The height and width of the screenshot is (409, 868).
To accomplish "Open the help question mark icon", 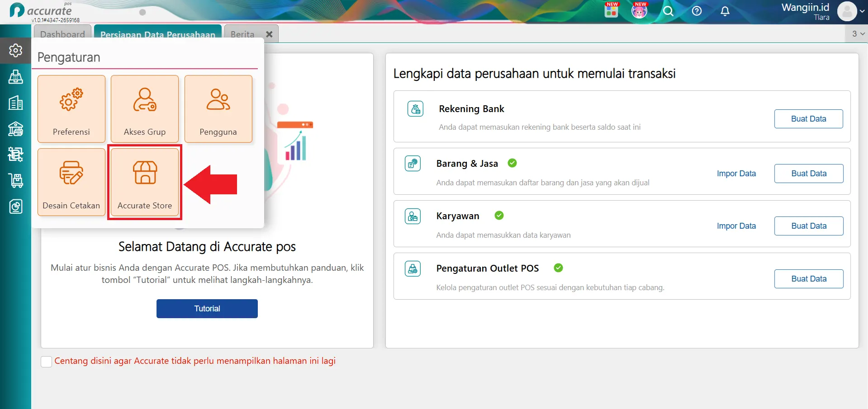I will 697,11.
